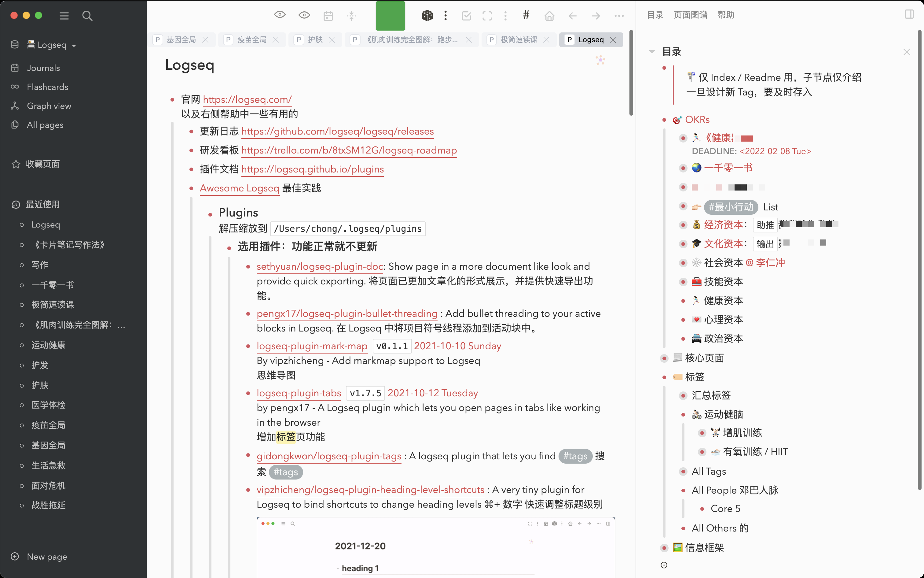924x578 pixels.
Task: Click the right sidebar vertical scrollbar
Action: [x=919, y=260]
